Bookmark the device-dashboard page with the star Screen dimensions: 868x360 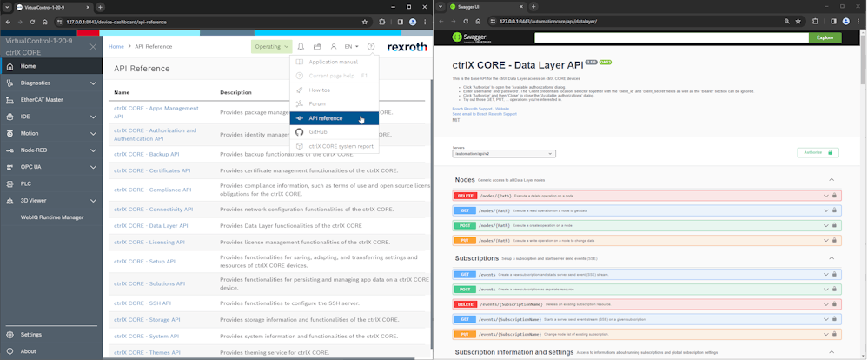point(364,22)
